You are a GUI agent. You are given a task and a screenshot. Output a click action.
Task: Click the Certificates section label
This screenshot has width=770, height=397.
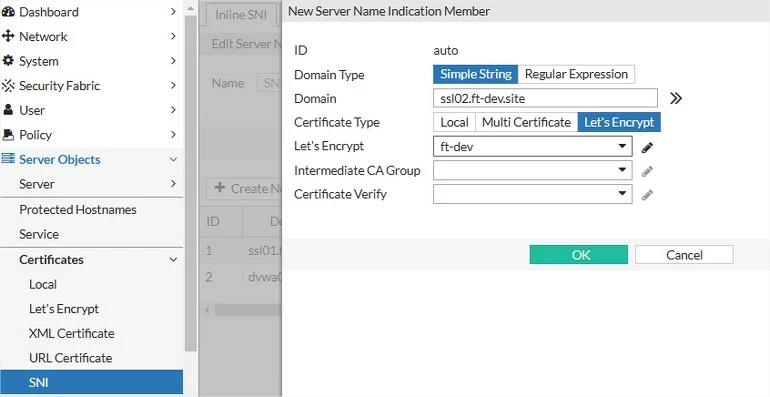click(51, 259)
